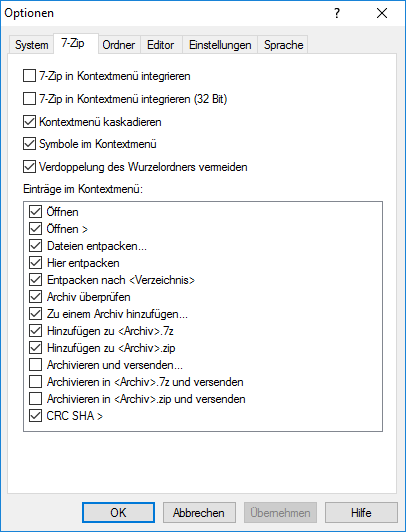
Task: Uncheck the Dateien entpacken... entry
Action: (35, 246)
